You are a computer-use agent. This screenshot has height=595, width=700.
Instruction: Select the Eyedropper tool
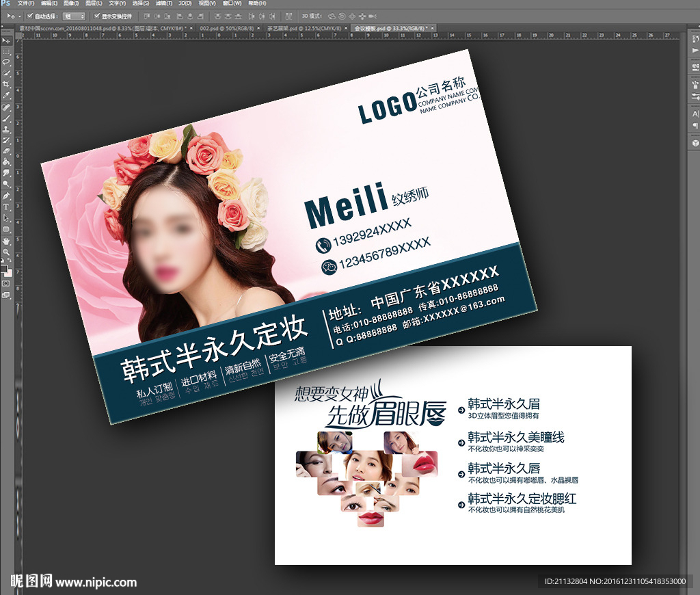tap(5, 96)
